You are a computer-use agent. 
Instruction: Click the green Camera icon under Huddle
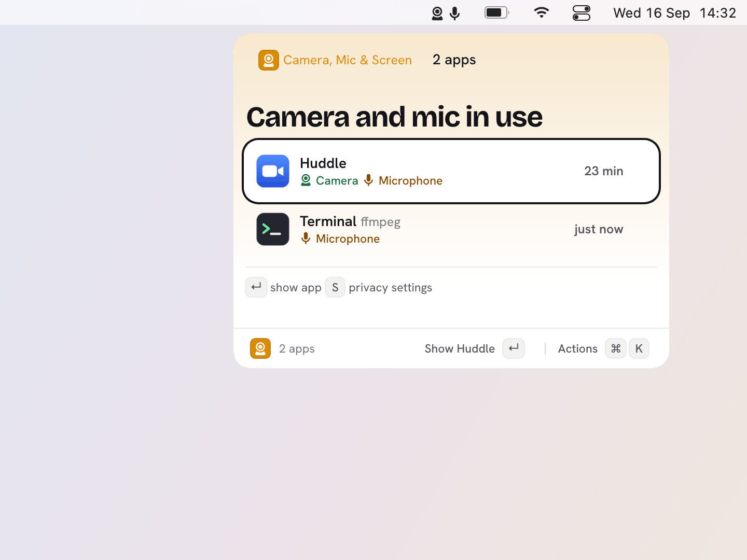[x=306, y=180]
